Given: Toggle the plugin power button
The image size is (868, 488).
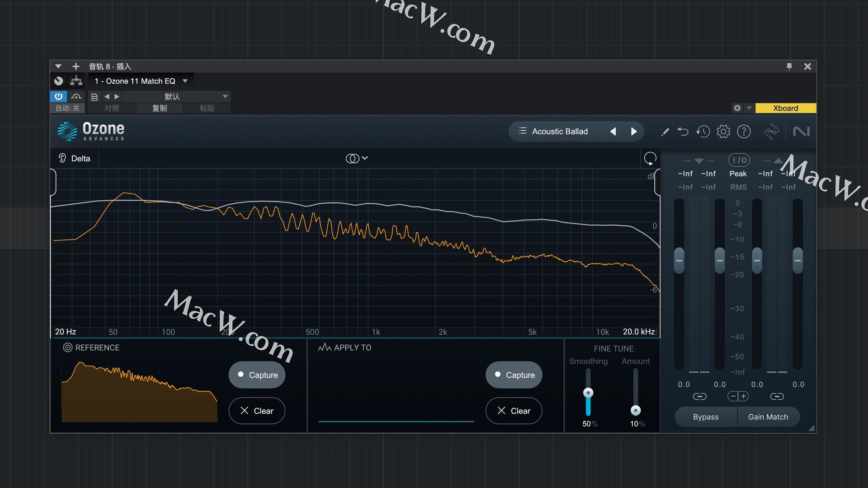Looking at the screenshot, I should [x=59, y=96].
